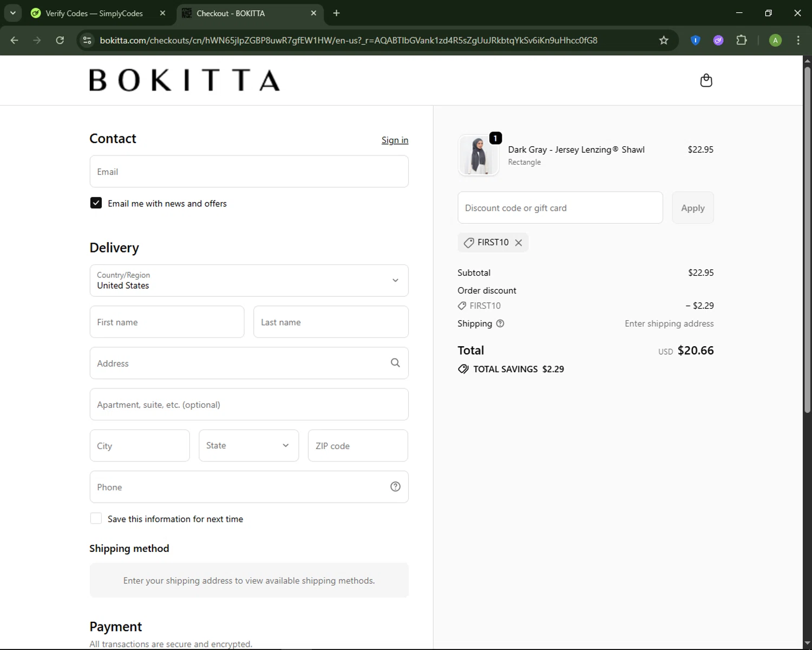Open the State dropdown
Image resolution: width=812 pixels, height=650 pixels.
click(248, 445)
